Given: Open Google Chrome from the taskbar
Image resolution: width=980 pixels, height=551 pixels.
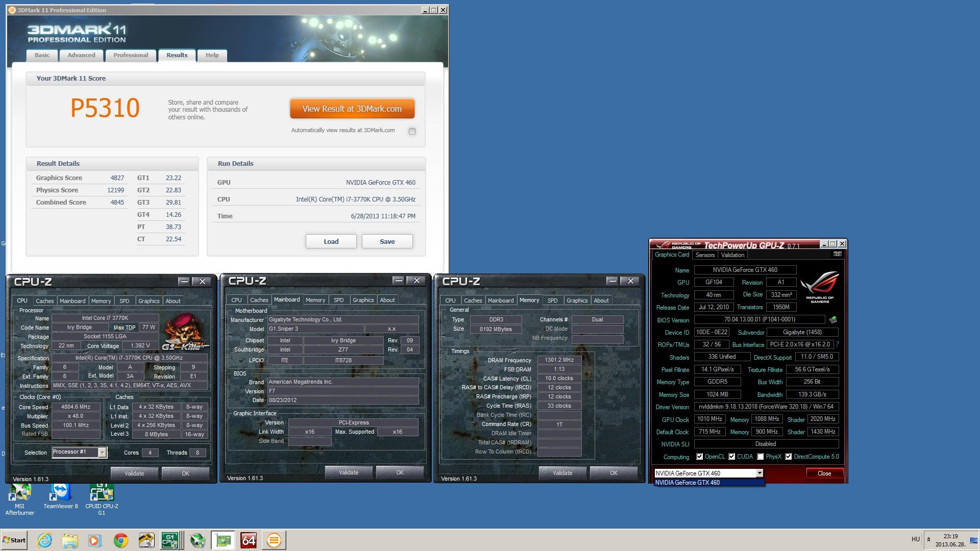Looking at the screenshot, I should click(x=121, y=540).
